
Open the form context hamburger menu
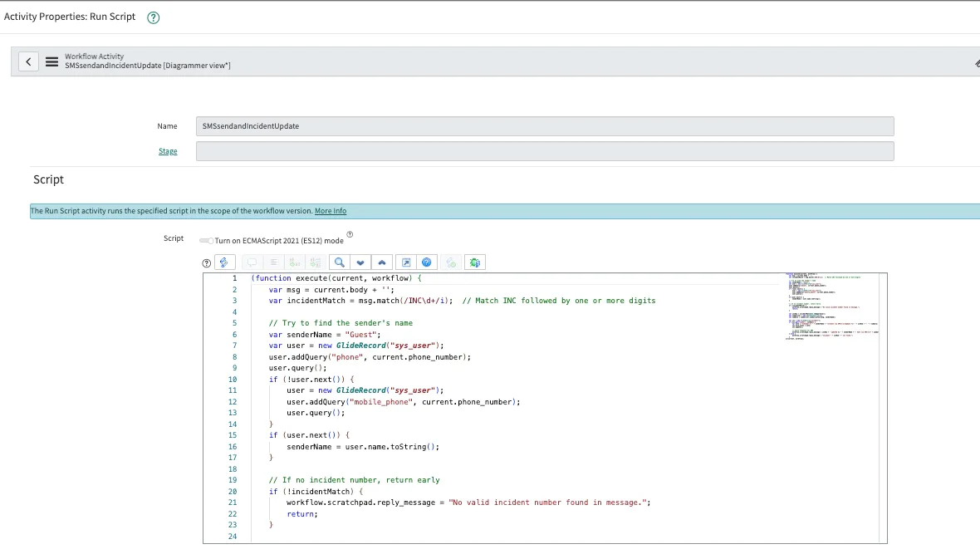pos(51,61)
